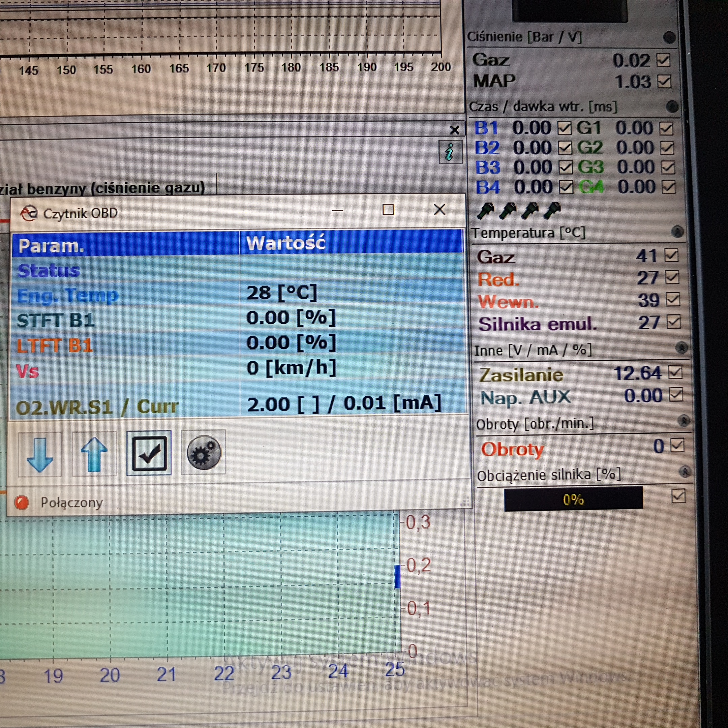The width and height of the screenshot is (728, 728).
Task: Click the blue up arrow in OBD reader
Action: (x=94, y=454)
